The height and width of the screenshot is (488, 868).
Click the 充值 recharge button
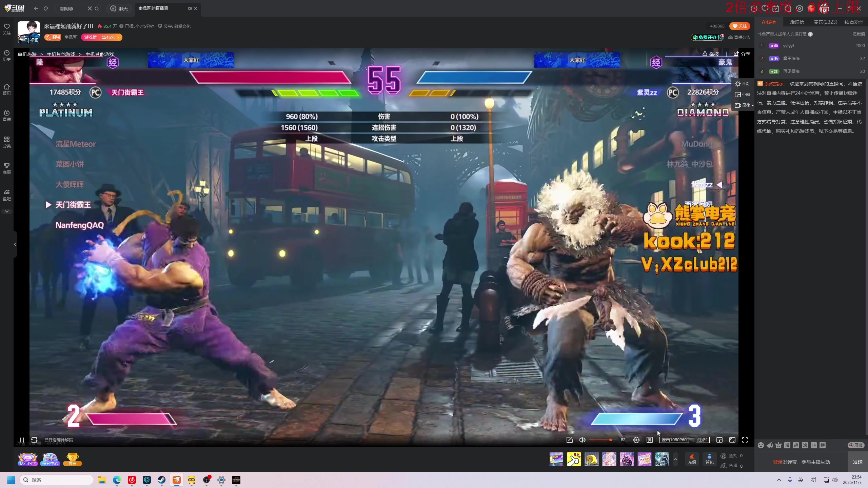click(692, 459)
